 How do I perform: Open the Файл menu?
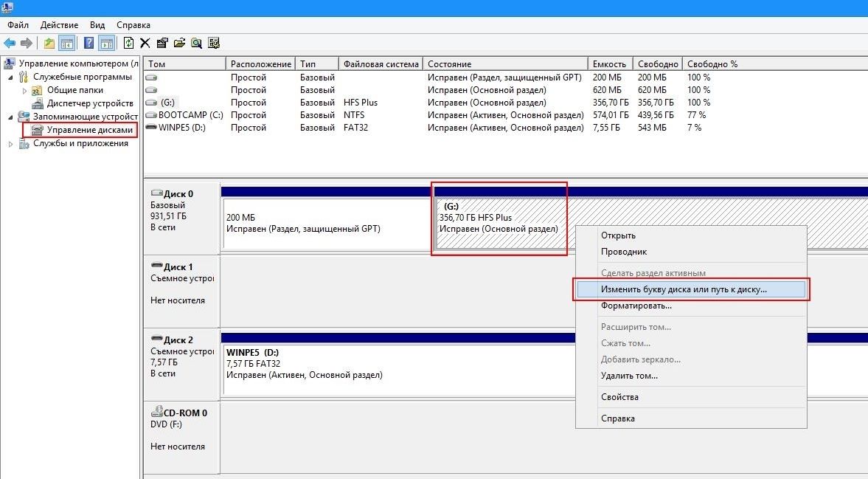18,25
